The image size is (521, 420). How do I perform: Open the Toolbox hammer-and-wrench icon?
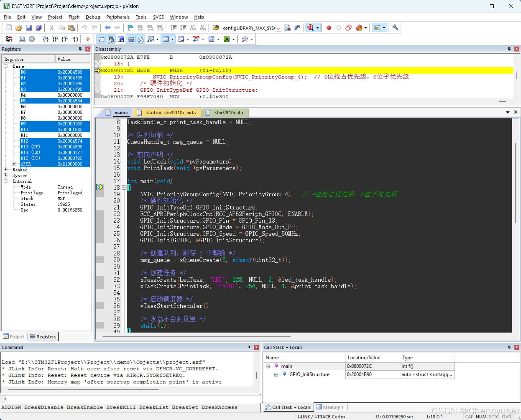[x=245, y=39]
